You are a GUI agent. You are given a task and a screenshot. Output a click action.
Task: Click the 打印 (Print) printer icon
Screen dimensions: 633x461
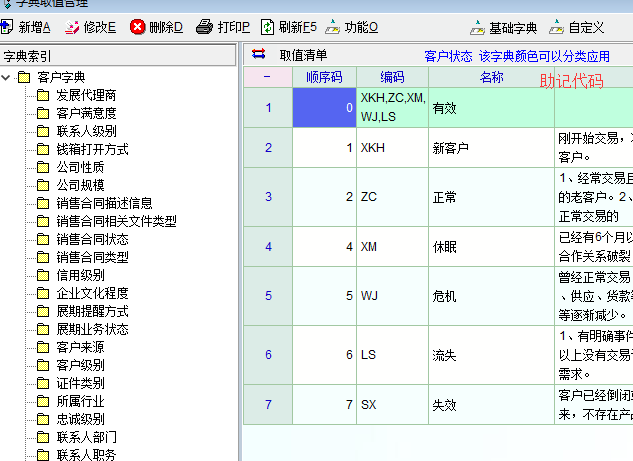(x=204, y=27)
